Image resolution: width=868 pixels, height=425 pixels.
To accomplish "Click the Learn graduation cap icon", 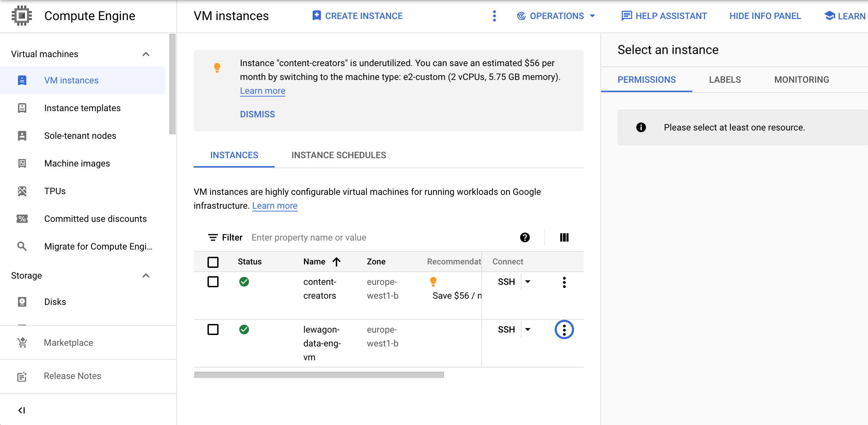I will point(830,16).
